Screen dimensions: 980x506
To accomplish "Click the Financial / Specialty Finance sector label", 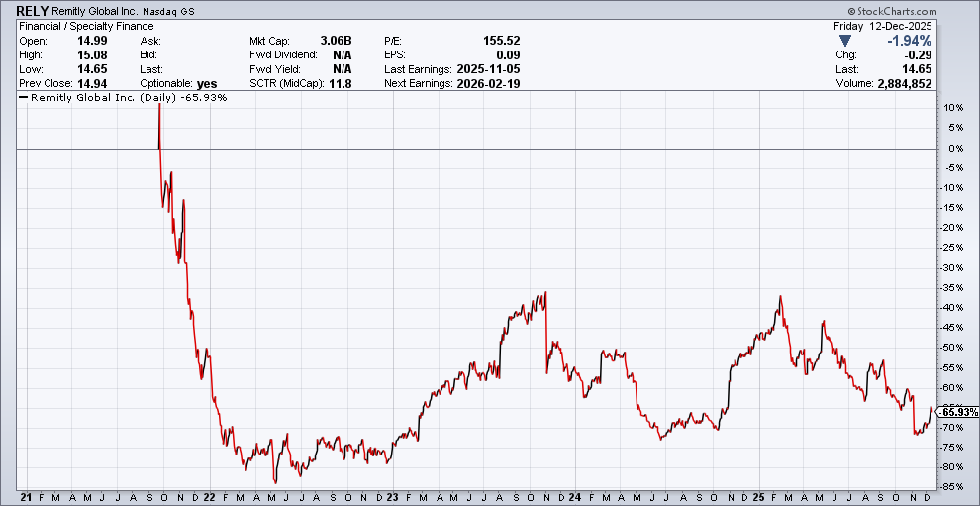I will coord(86,26).
